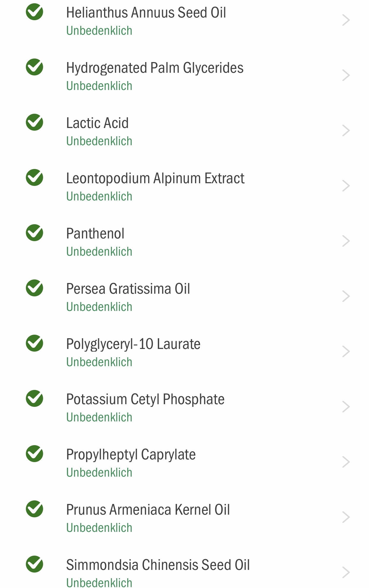The height and width of the screenshot is (588, 369).
Task: Tap green checkmark beside Helianthus Annuus Seed Oil
Action: [x=34, y=12]
